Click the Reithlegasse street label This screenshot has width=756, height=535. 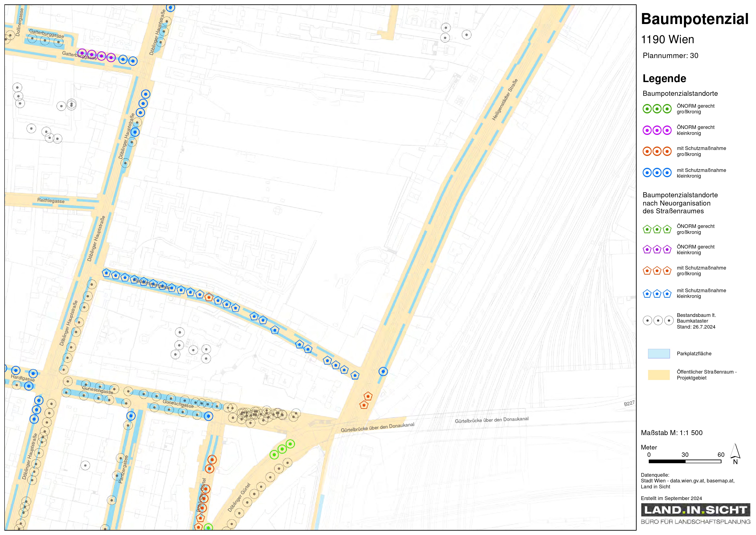pos(51,200)
